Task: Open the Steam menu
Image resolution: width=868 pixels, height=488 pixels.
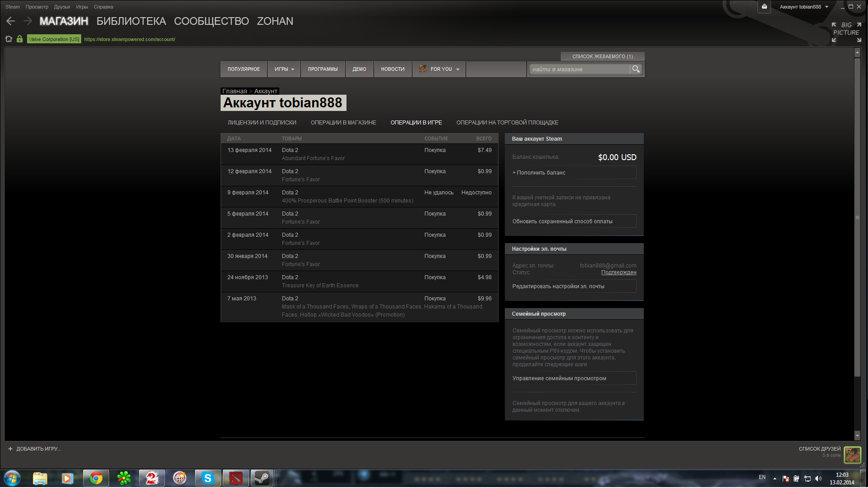Action: [x=13, y=7]
